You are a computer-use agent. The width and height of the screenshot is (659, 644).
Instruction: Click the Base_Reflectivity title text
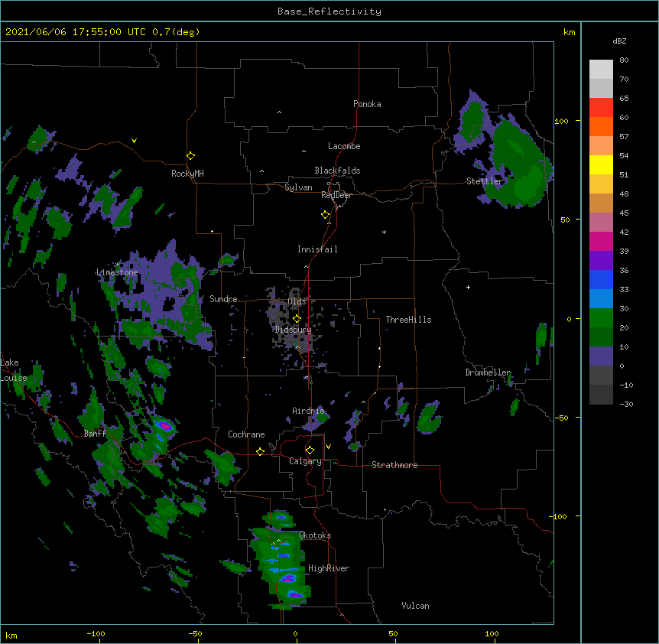pyautogui.click(x=329, y=11)
